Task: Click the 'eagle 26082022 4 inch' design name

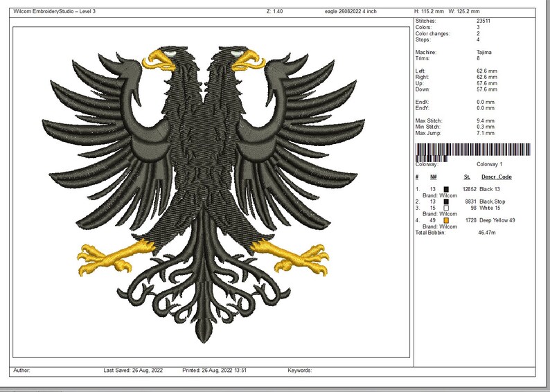Action: point(351,11)
